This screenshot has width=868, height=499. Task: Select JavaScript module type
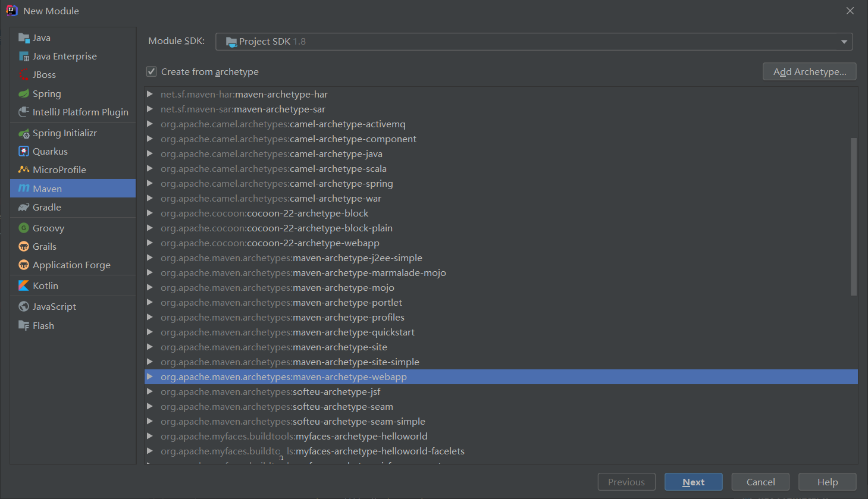[73, 306]
